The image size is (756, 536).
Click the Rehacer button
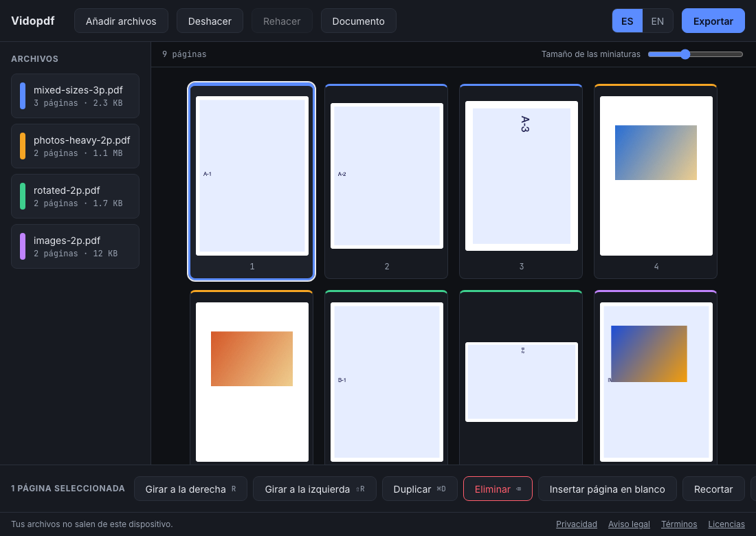282,21
